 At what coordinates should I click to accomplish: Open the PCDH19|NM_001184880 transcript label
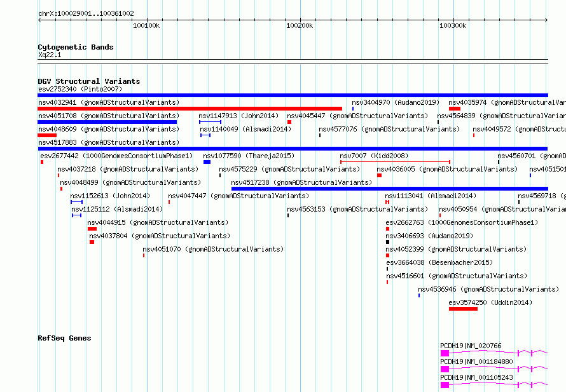click(x=476, y=362)
